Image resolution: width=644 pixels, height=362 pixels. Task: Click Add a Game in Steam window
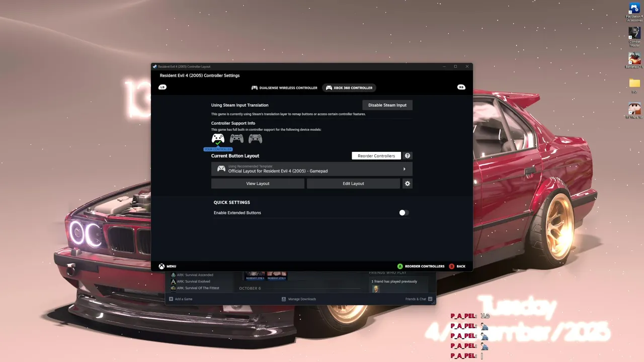click(181, 299)
